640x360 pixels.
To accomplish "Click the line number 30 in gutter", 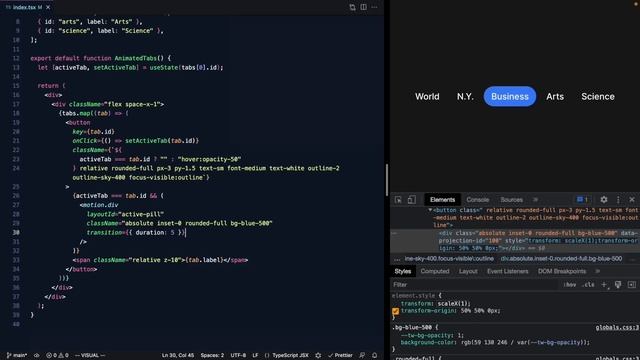I will pyautogui.click(x=16, y=233).
